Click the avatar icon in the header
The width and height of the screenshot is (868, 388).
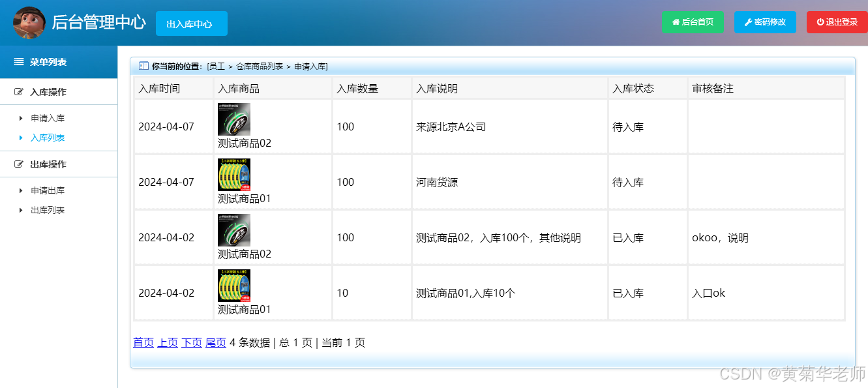29,23
